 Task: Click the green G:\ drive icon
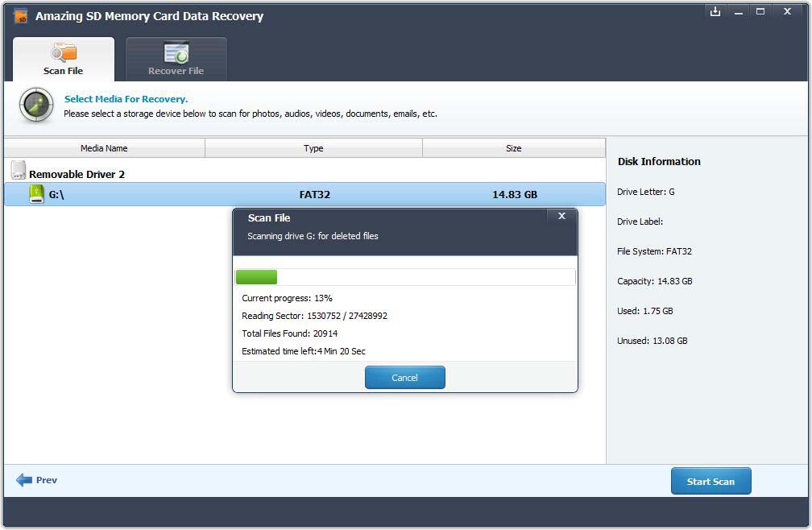coord(36,194)
